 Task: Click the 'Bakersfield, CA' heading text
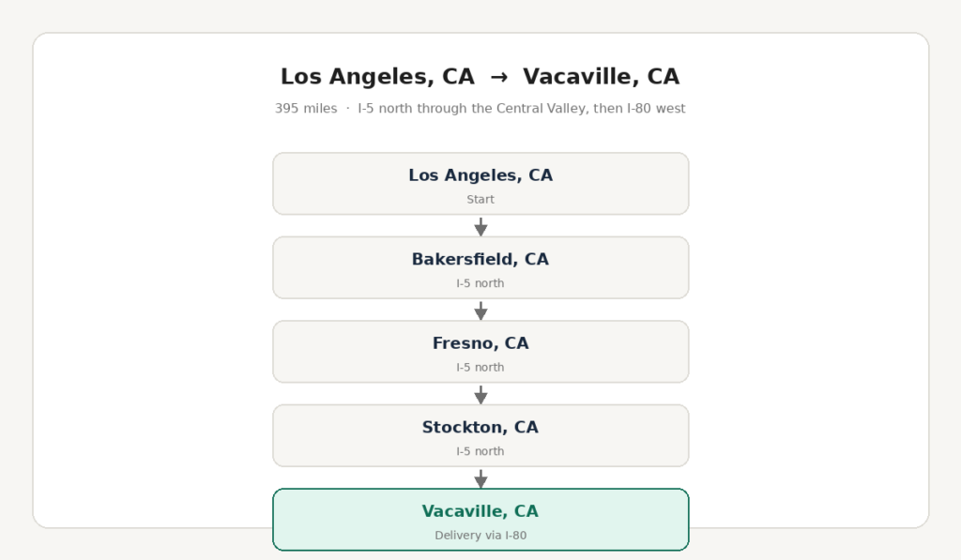(x=480, y=260)
